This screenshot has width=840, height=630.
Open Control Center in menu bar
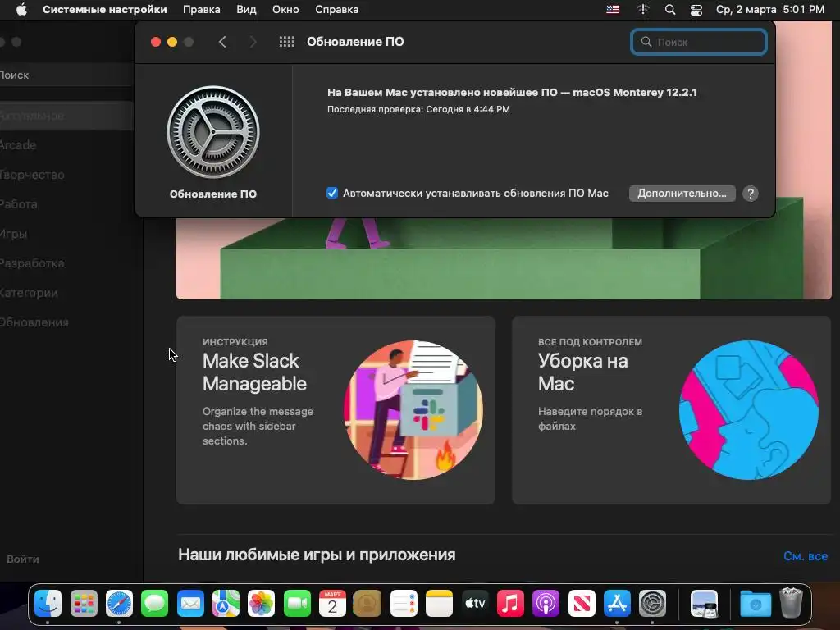coord(696,10)
